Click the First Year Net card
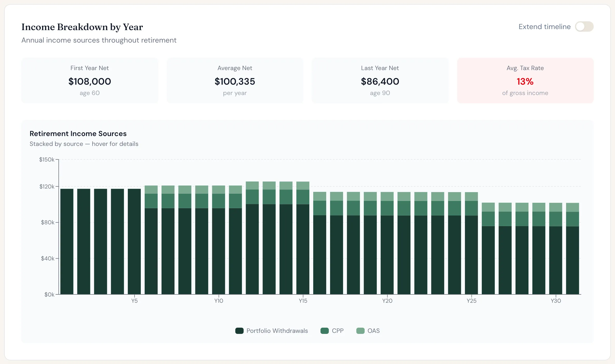Screen dimensions: 615x364 pos(90,80)
